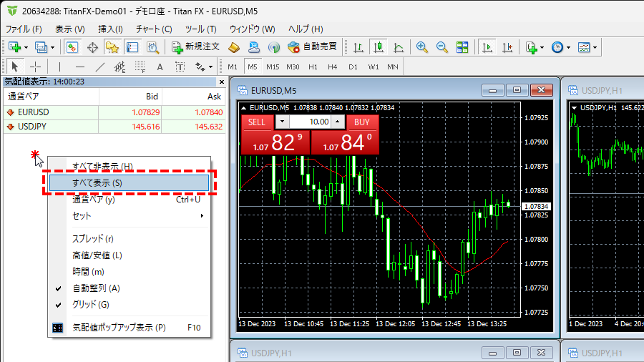Expand the indicators list dropdown arrow
Image resolution: width=644 pixels, height=362 pixels.
click(542, 48)
